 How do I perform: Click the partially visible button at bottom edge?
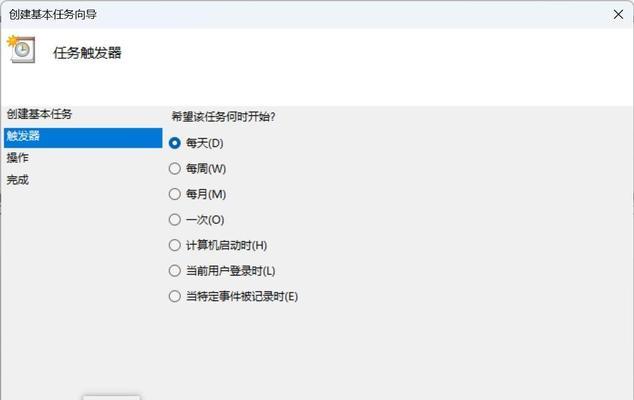pos(112,398)
